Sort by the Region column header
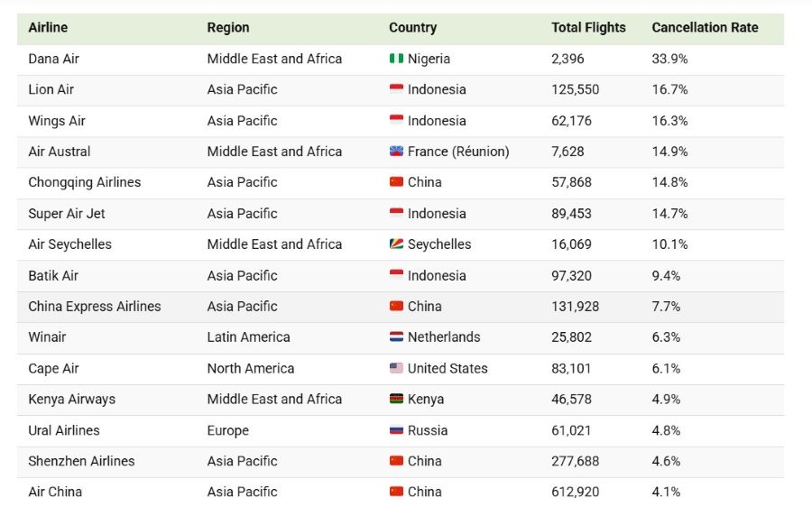Image resolution: width=812 pixels, height=525 pixels. pos(228,27)
